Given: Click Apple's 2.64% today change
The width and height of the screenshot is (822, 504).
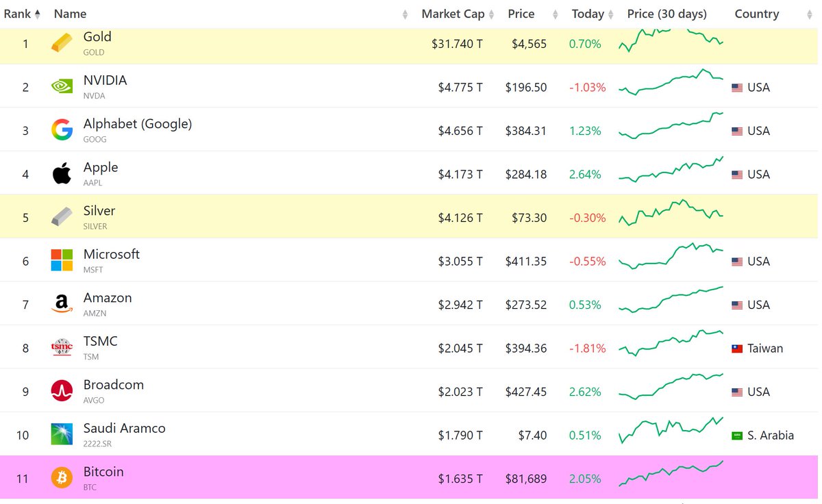Looking at the screenshot, I should [x=585, y=175].
